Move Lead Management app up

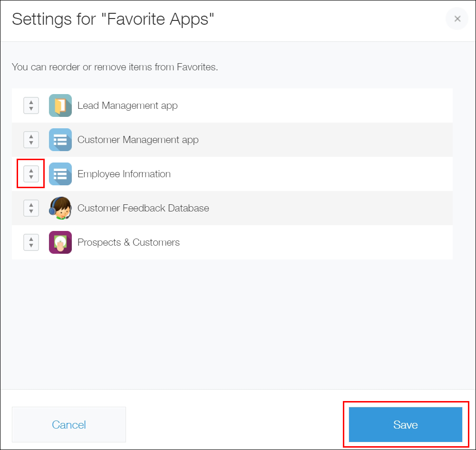pyautogui.click(x=31, y=103)
